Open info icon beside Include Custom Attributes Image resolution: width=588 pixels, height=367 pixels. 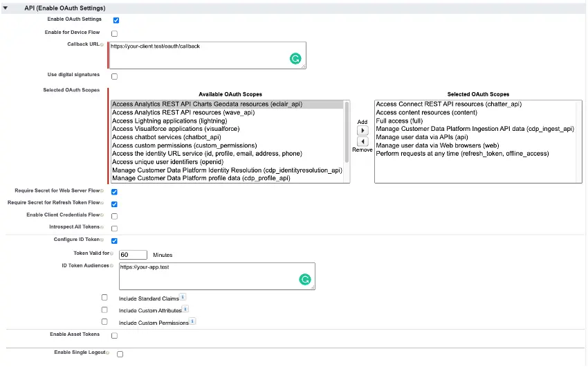click(x=185, y=310)
